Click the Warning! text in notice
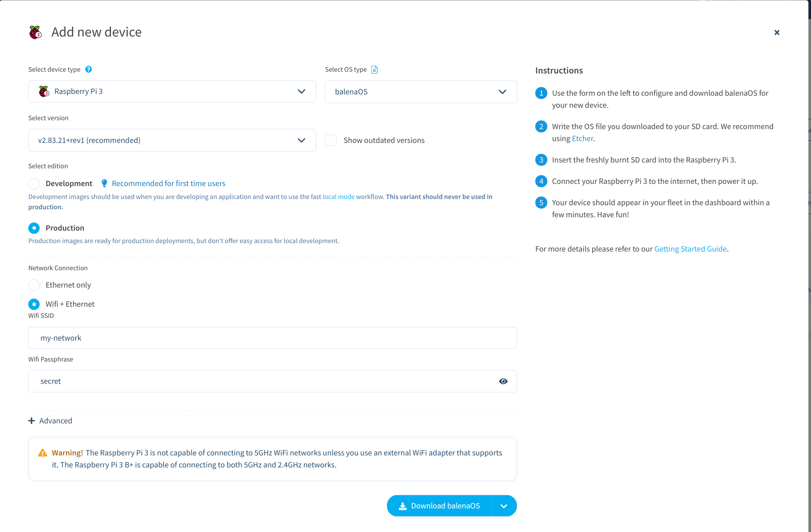Viewport: 811px width, 532px height. click(67, 453)
